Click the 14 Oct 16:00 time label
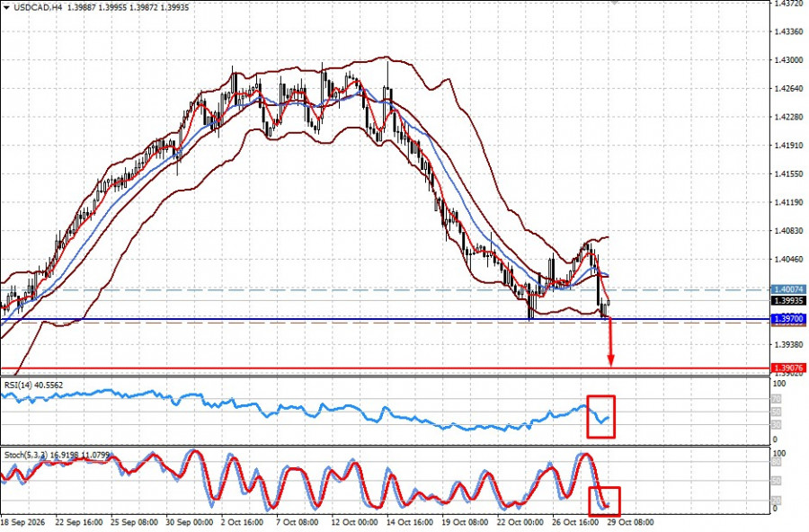The image size is (809, 532). (x=410, y=522)
